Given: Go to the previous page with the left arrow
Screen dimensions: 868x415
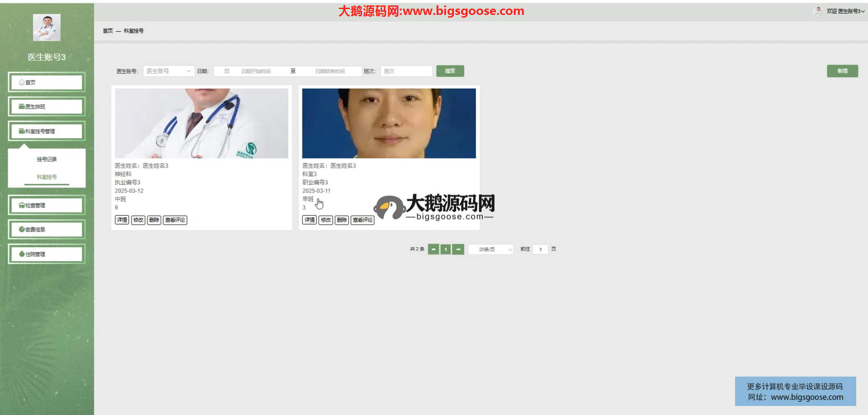Looking at the screenshot, I should 433,250.
